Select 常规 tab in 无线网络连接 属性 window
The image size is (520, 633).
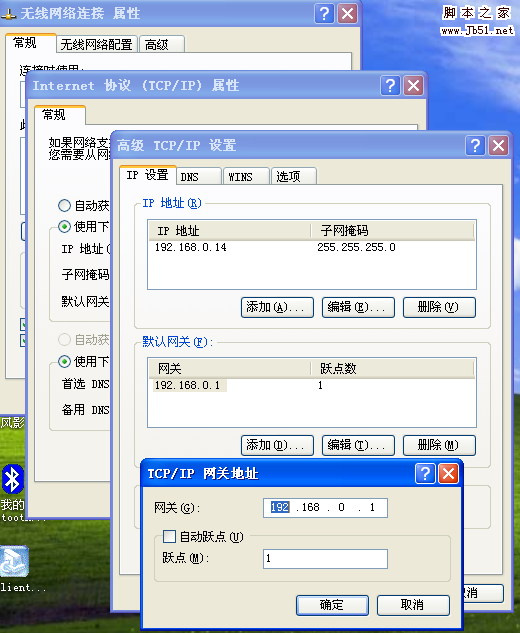coord(30,43)
